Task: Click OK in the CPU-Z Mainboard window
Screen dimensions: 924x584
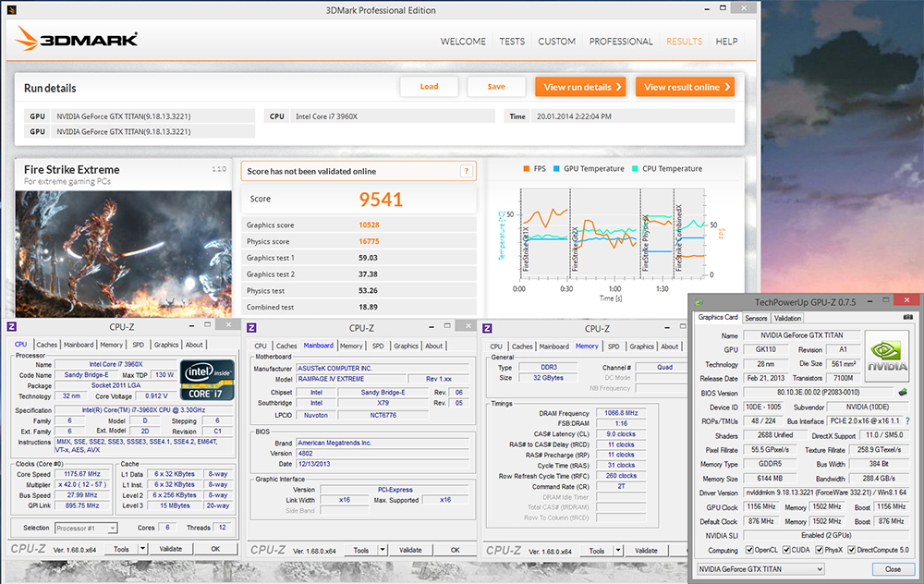Action: coord(456,550)
